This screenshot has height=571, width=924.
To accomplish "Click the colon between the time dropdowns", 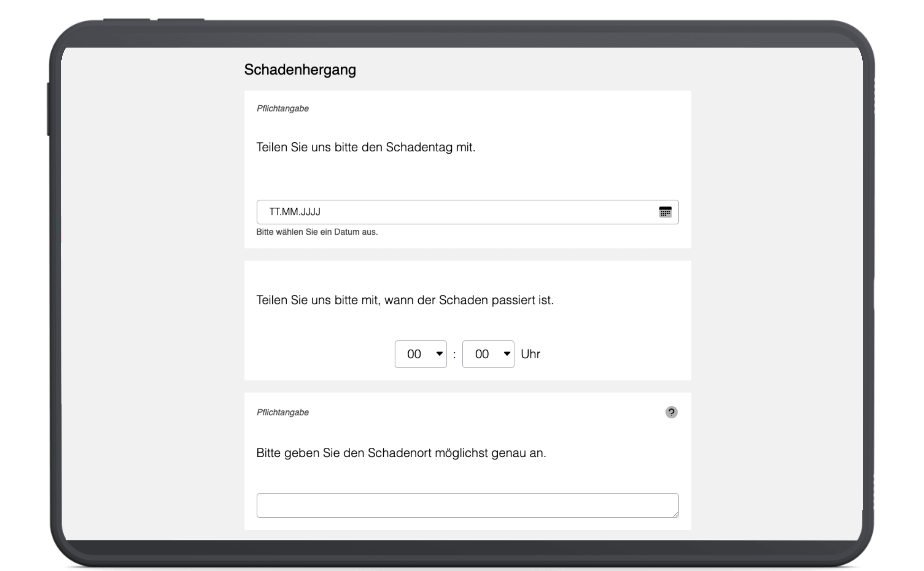I will (454, 355).
